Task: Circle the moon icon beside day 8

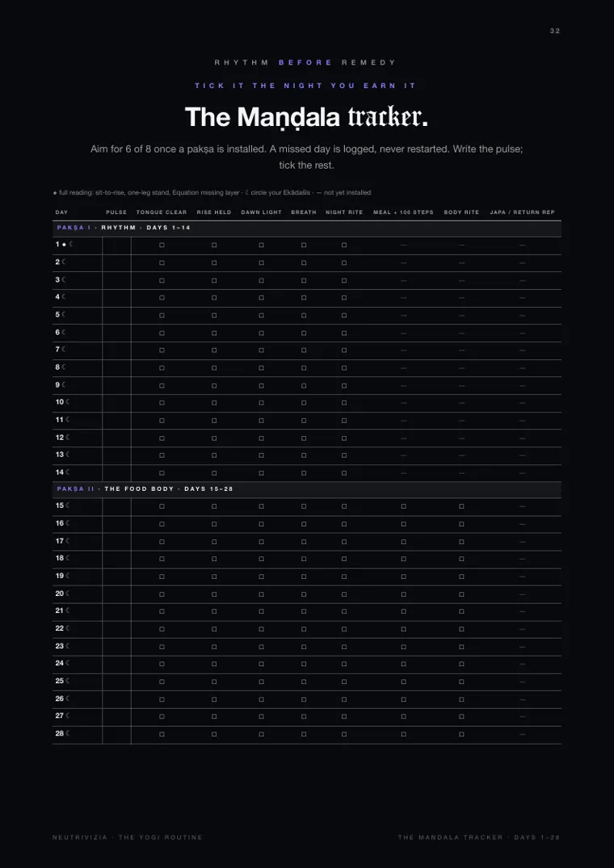Action: click(64, 367)
